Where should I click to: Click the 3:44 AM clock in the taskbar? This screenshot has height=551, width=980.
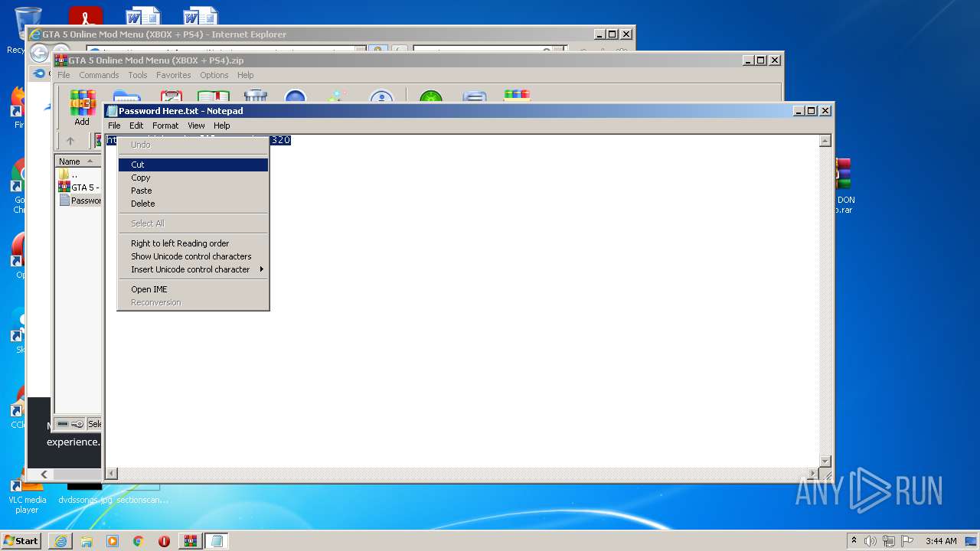pyautogui.click(x=941, y=541)
